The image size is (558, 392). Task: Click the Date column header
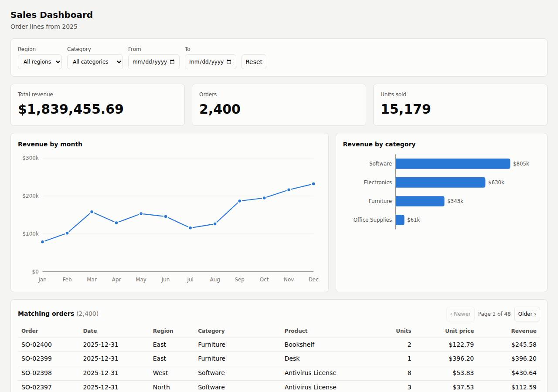click(x=90, y=331)
